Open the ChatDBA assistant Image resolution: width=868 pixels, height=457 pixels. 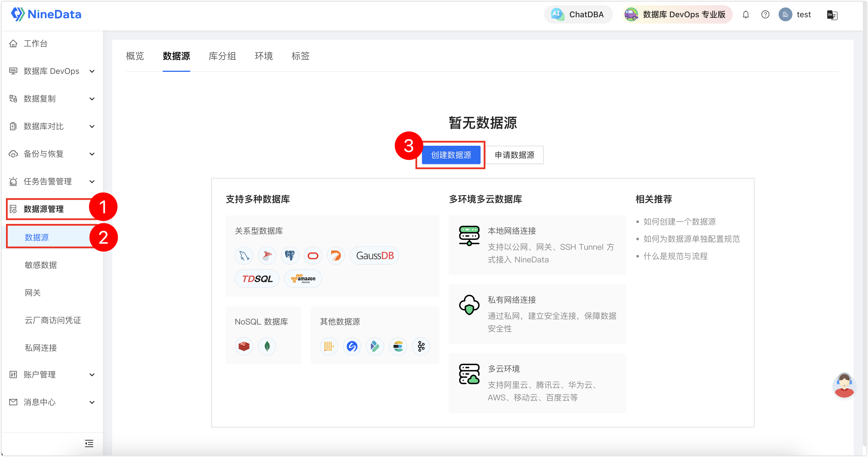(x=578, y=14)
